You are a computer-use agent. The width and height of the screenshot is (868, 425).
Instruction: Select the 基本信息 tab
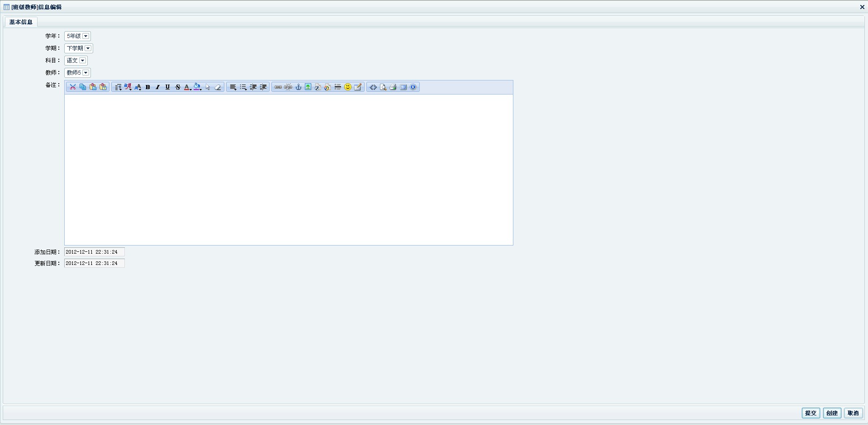[21, 22]
